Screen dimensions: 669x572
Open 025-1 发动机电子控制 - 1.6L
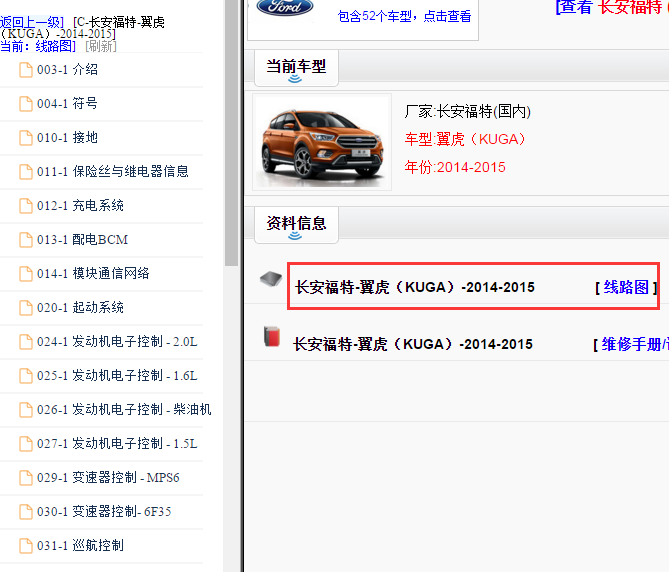pyautogui.click(x=117, y=375)
